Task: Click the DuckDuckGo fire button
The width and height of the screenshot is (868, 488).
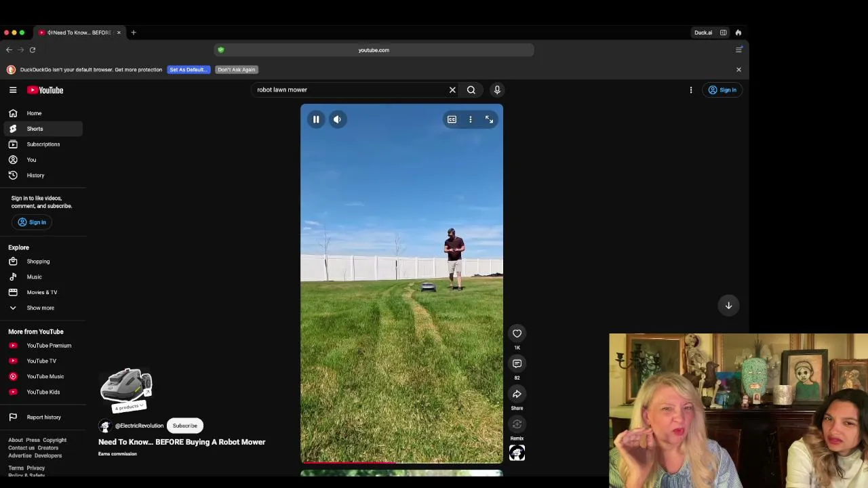Action: coord(738,33)
